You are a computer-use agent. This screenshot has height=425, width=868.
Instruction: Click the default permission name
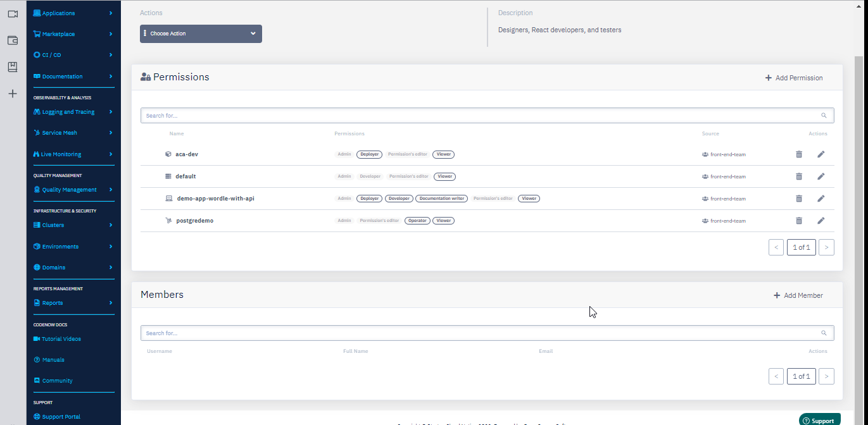(186, 176)
